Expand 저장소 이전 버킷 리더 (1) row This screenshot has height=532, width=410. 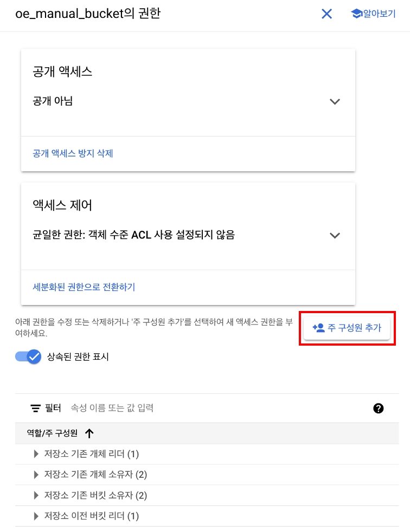[37, 516]
